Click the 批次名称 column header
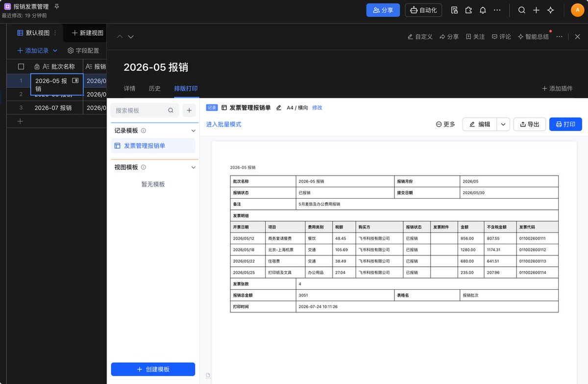588x384 pixels. [x=57, y=66]
